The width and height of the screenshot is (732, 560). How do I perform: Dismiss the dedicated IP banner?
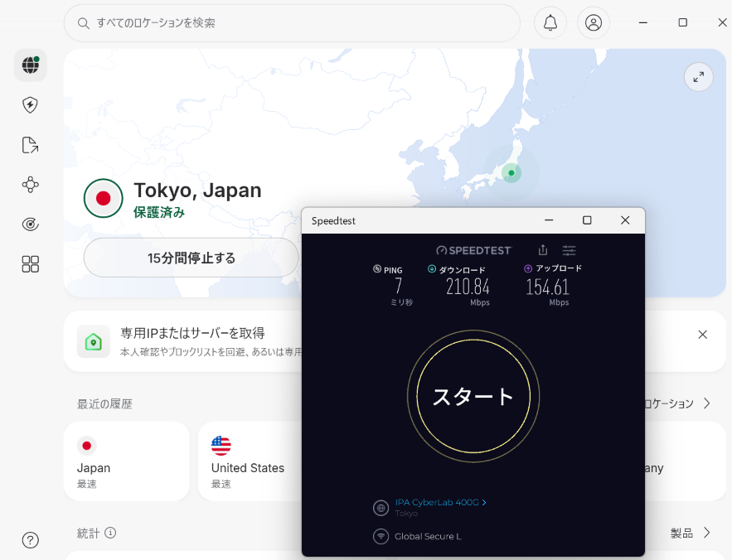(x=703, y=335)
